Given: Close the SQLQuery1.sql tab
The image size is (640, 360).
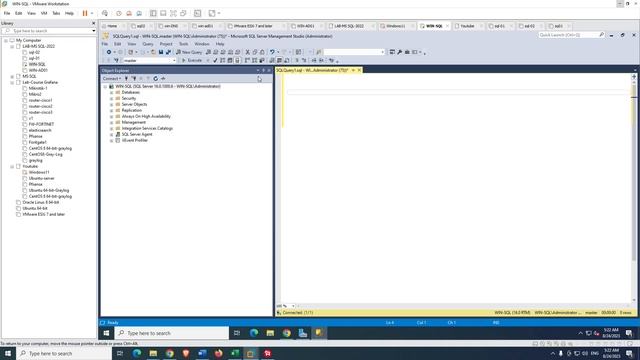Looking at the screenshot, I should point(359,70).
